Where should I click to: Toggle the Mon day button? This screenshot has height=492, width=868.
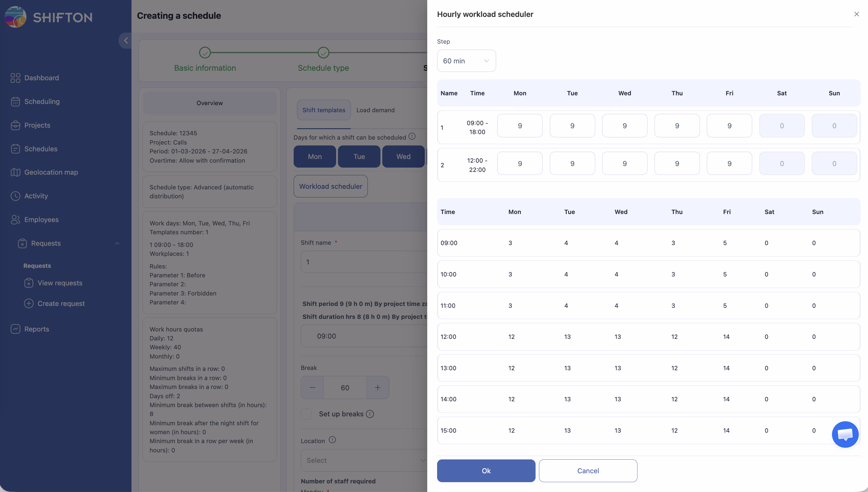[315, 157]
